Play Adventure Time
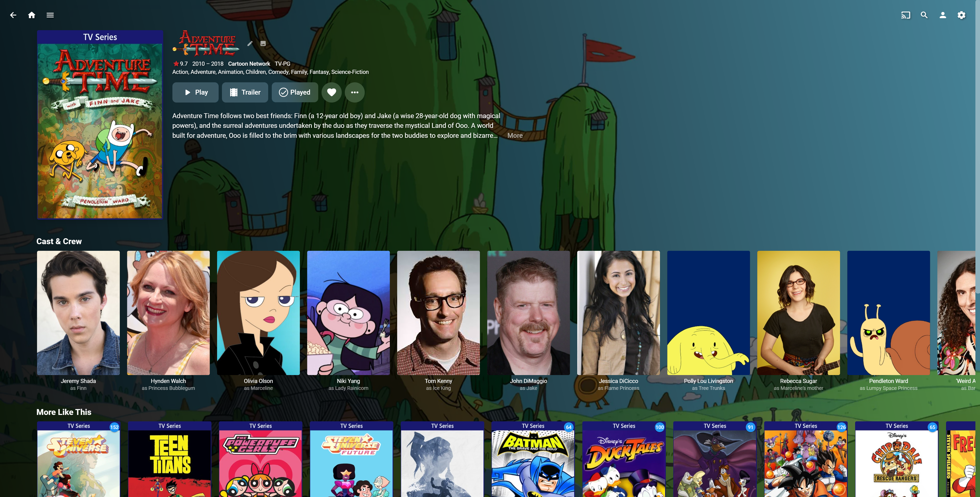980x497 pixels. (x=195, y=92)
